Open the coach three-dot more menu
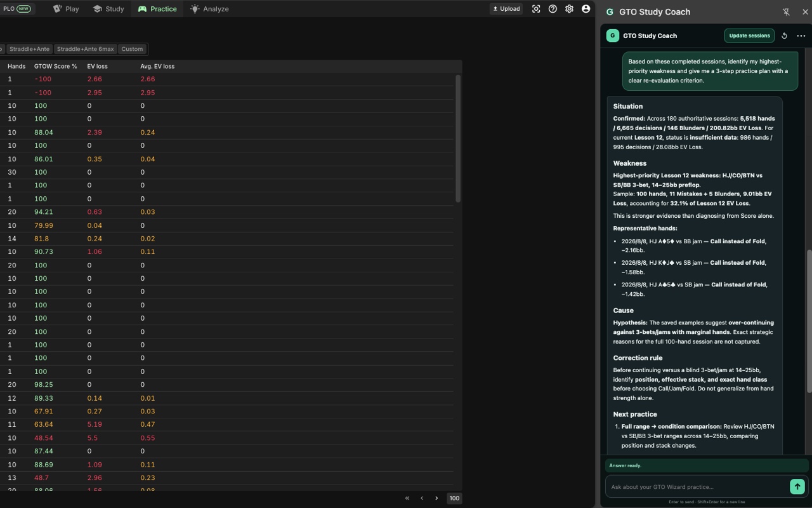Screen dimensions: 812x508 coord(801,36)
